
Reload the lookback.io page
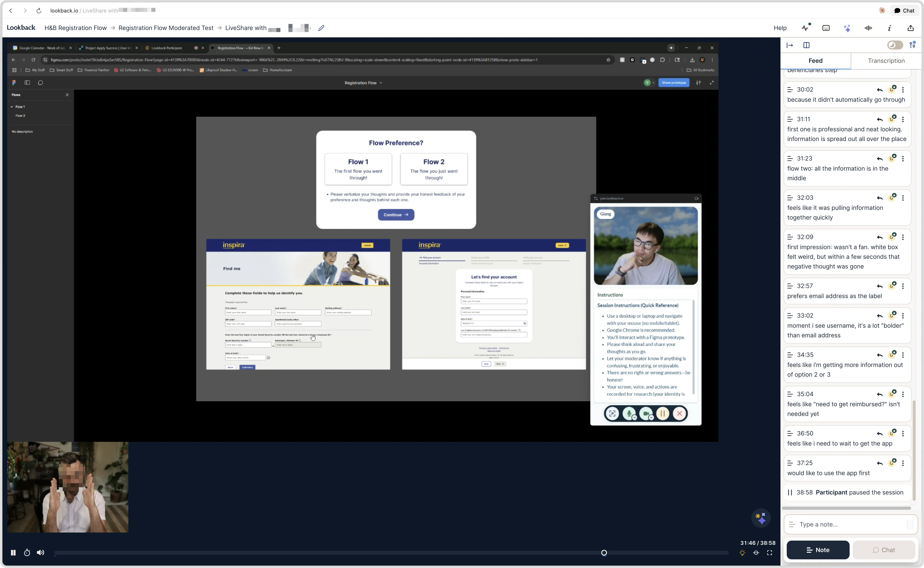(39, 10)
